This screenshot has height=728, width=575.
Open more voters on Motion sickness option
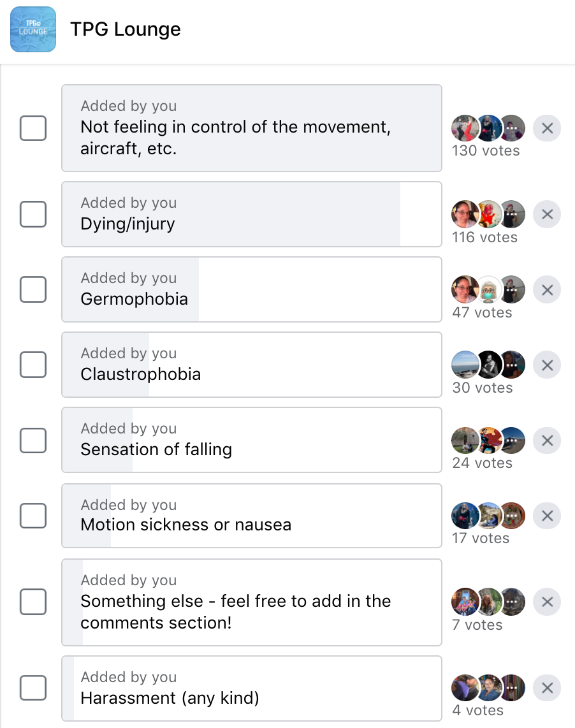click(513, 516)
